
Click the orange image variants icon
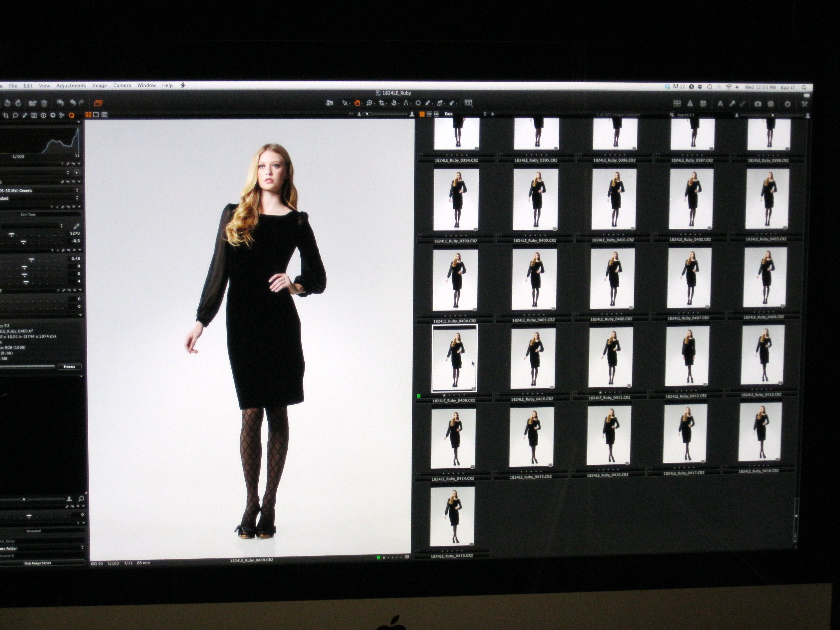click(98, 103)
